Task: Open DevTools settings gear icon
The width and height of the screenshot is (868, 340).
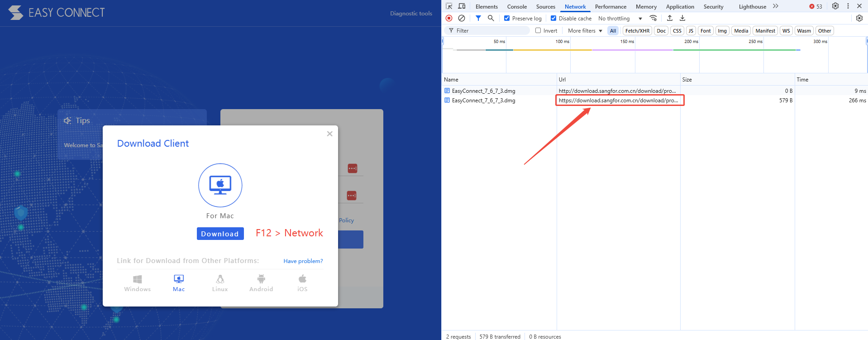Action: pyautogui.click(x=835, y=6)
